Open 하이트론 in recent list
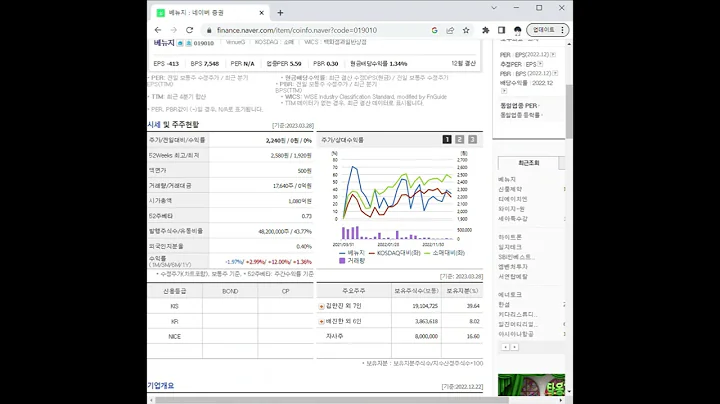The image size is (720, 404). pyautogui.click(x=510, y=237)
